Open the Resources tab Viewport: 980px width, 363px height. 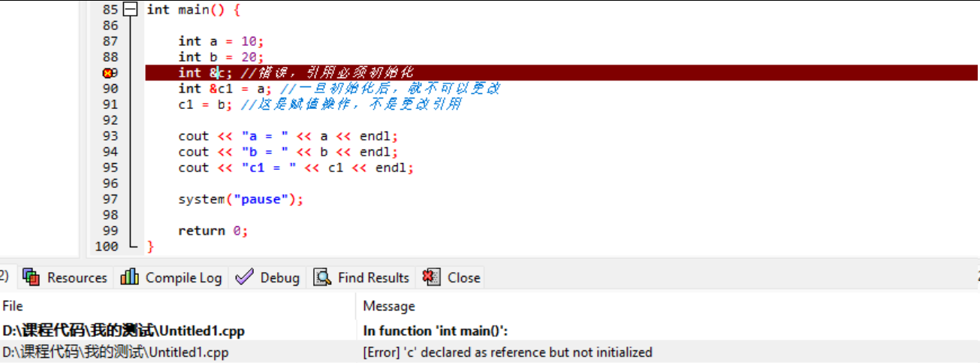click(65, 277)
